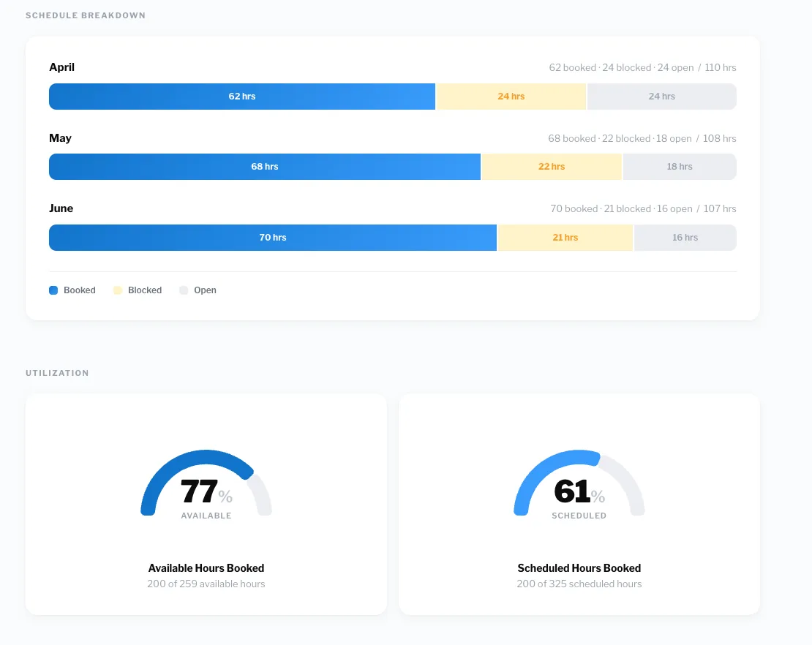Click the Scheduled Hours Booked title
The image size is (812, 645).
pos(579,568)
